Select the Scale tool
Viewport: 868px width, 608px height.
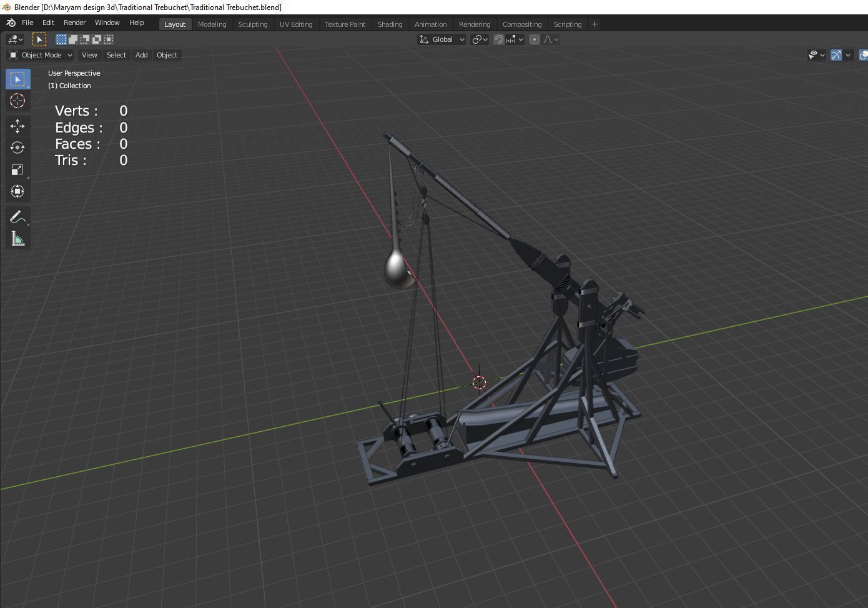17,169
